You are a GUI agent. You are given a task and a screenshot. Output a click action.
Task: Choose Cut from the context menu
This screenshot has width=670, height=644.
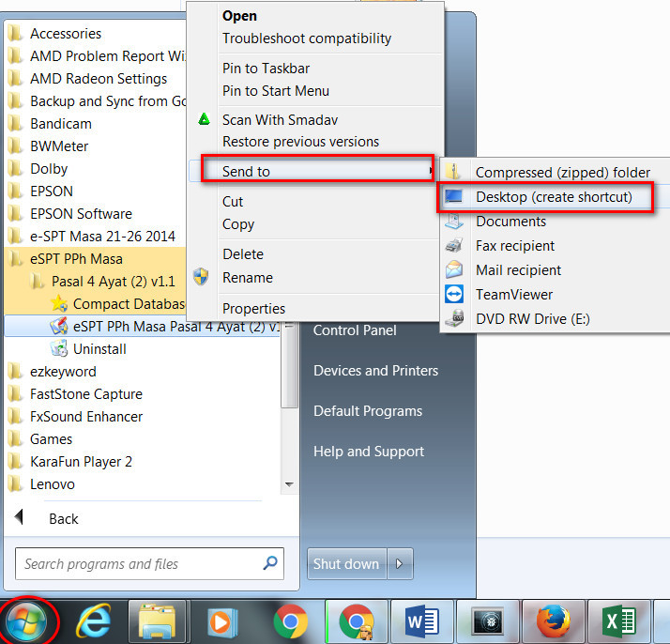(x=233, y=201)
